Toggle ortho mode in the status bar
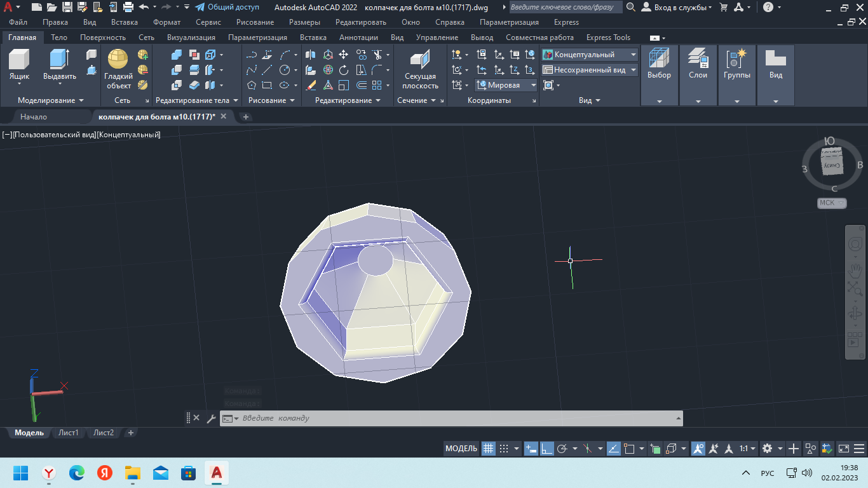The width and height of the screenshot is (868, 488). click(546, 449)
